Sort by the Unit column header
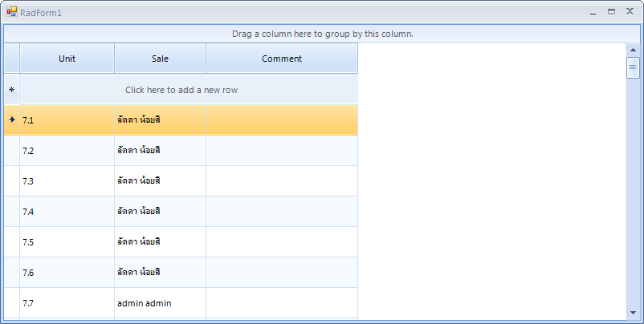Image resolution: width=644 pixels, height=324 pixels. click(x=67, y=59)
